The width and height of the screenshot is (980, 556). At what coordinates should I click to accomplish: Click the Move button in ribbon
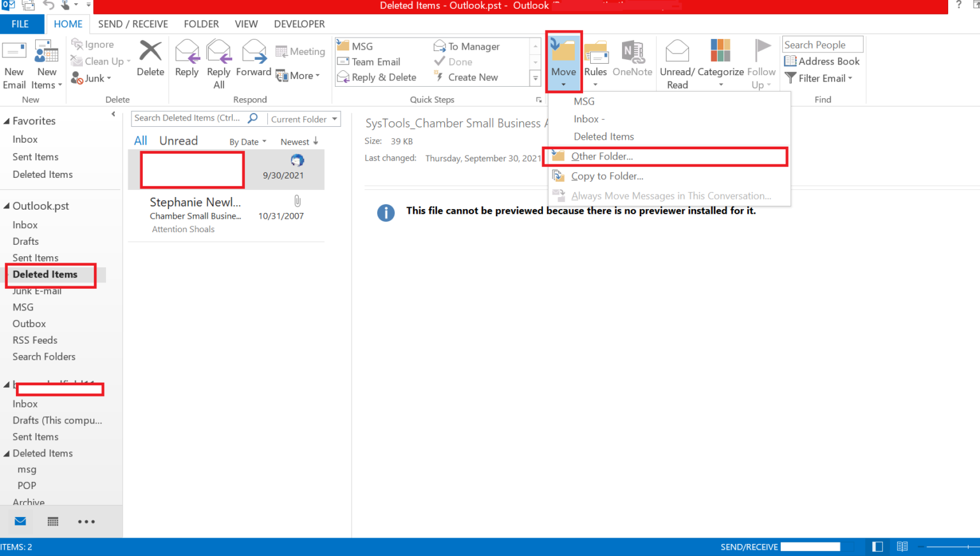(563, 62)
